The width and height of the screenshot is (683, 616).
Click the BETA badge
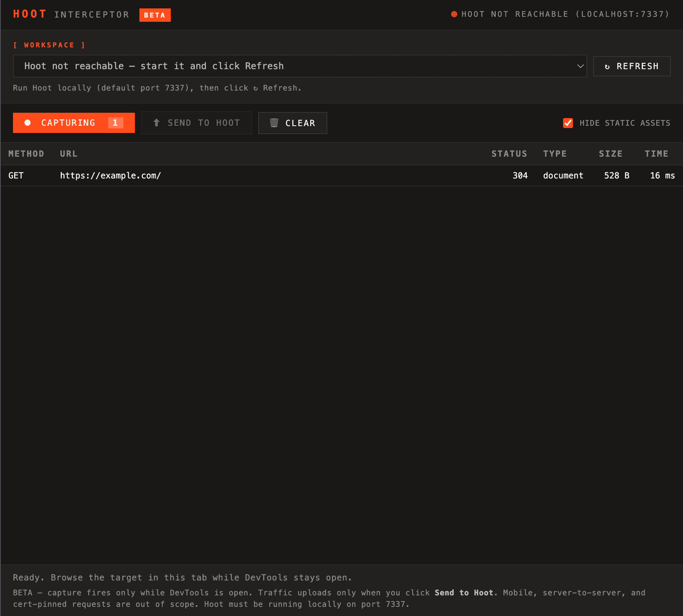(155, 15)
